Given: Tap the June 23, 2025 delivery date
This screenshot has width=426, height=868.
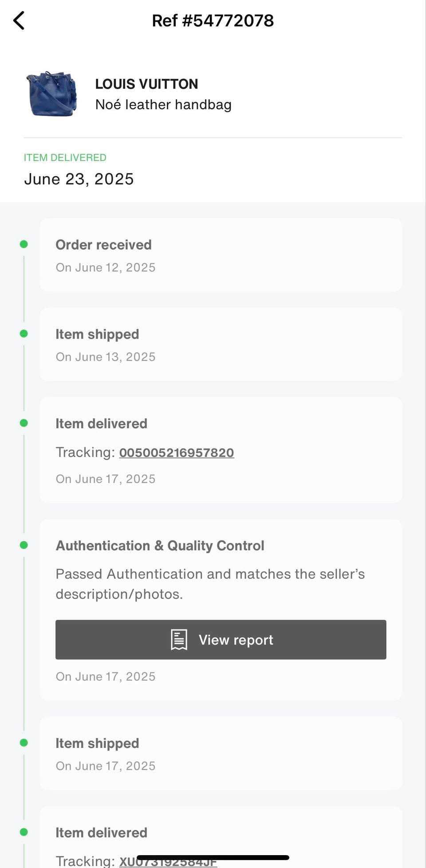Looking at the screenshot, I should coord(79,179).
